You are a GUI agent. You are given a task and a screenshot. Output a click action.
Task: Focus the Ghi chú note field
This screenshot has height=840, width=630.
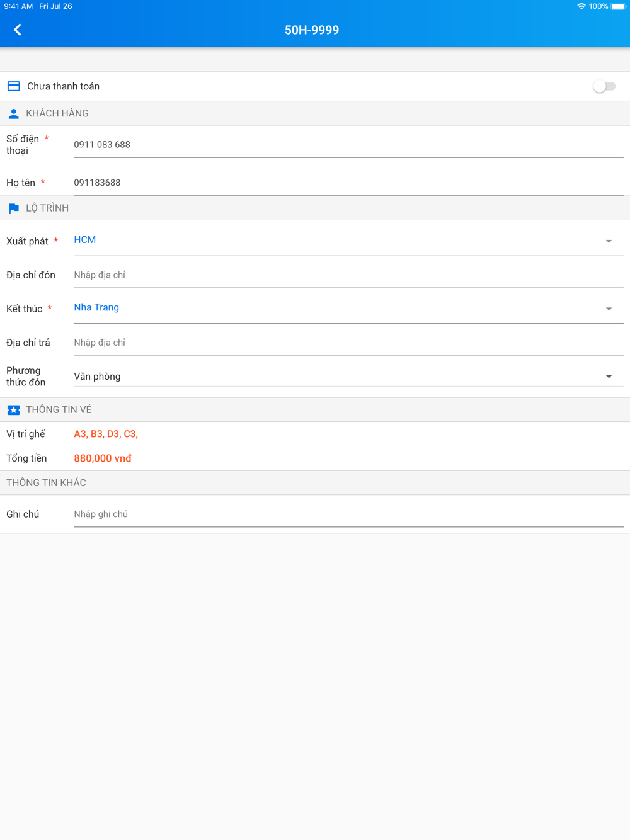(x=348, y=514)
